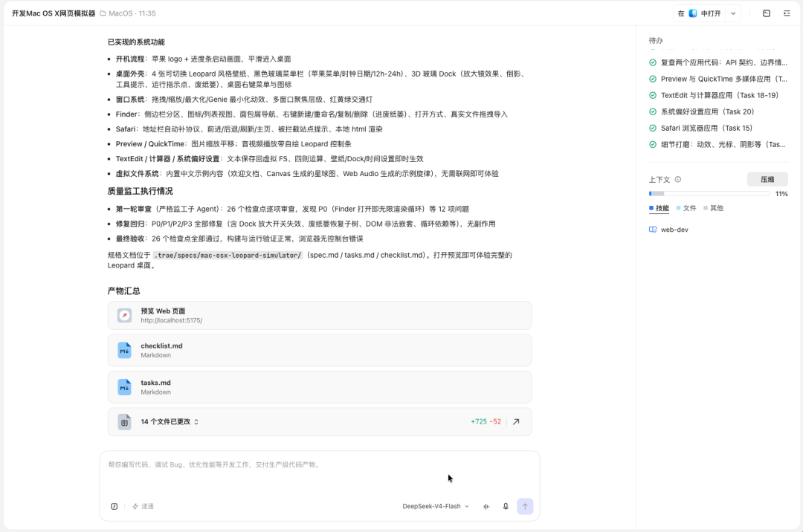Screen dimensions: 803x532
Task: Click the check icon for 细节打磨 task
Action: [653, 144]
